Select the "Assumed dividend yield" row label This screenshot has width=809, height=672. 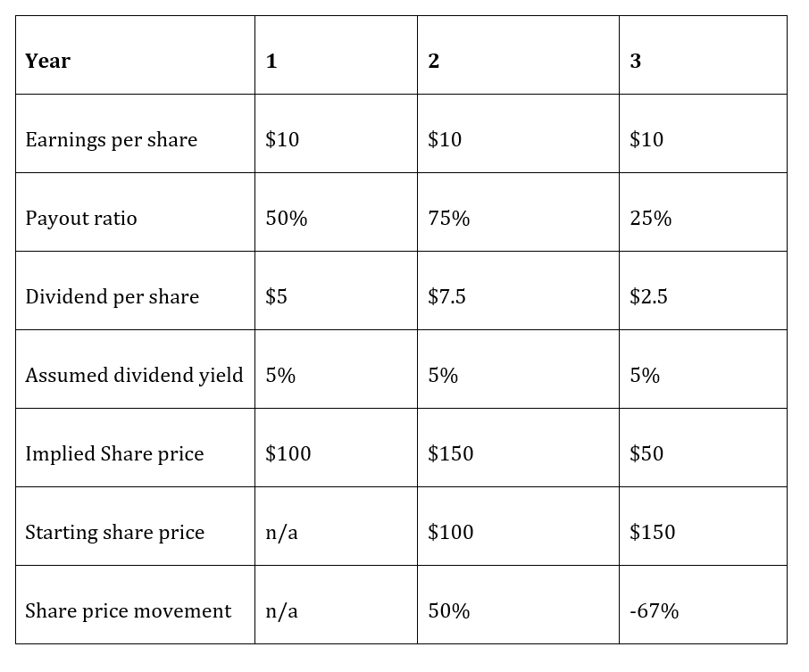134,376
